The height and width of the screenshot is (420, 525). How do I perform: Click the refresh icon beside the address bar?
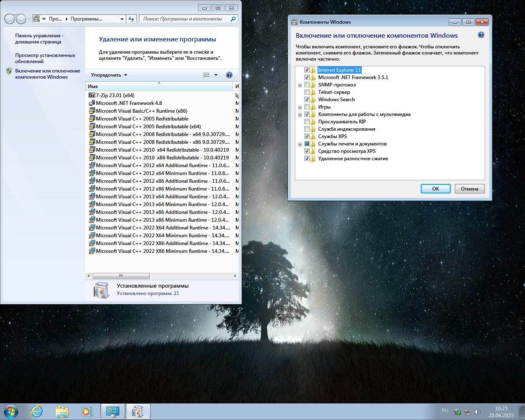point(131,19)
